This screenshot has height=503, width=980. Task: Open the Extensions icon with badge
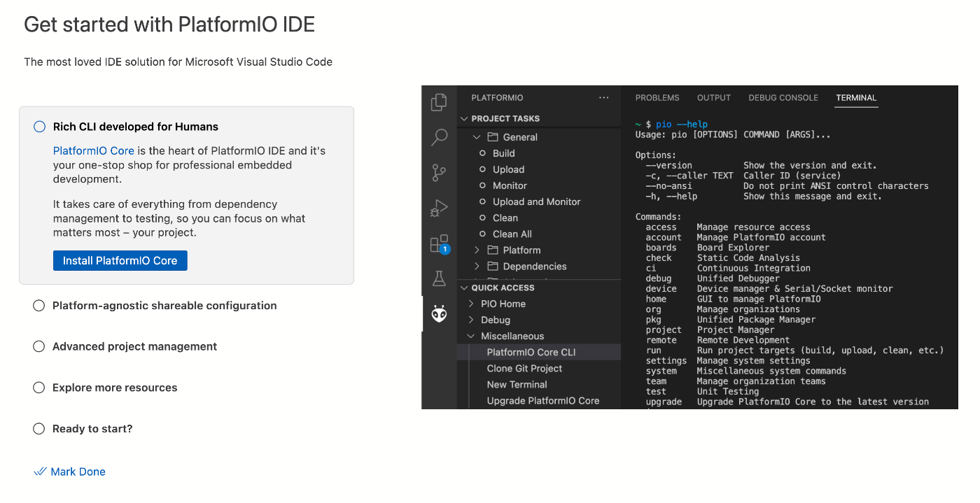coord(439,243)
